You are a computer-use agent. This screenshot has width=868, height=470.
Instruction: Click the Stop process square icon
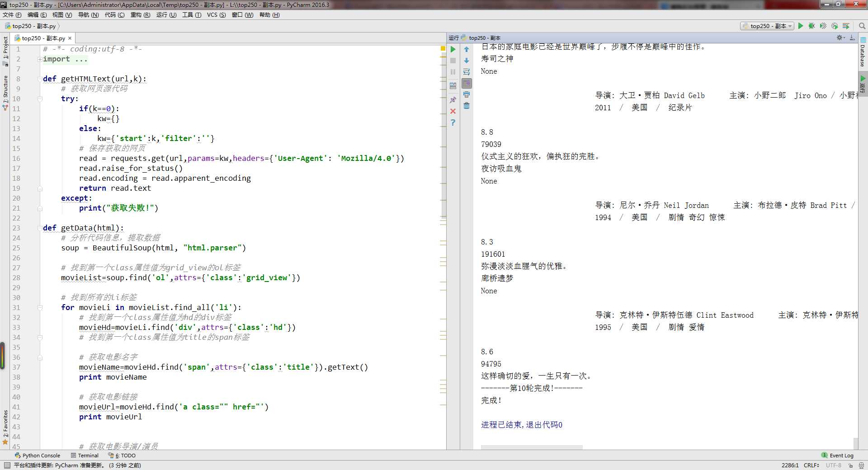click(453, 61)
